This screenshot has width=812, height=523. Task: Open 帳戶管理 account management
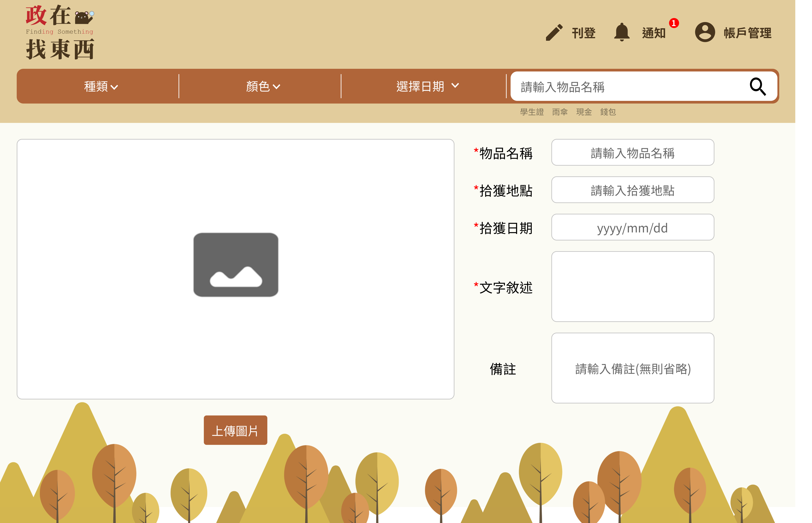click(x=748, y=33)
